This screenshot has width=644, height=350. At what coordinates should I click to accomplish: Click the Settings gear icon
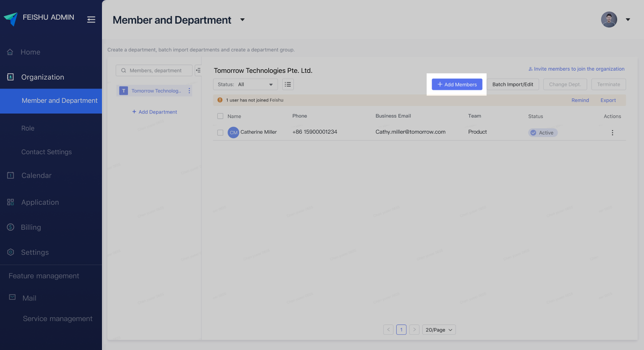click(10, 252)
